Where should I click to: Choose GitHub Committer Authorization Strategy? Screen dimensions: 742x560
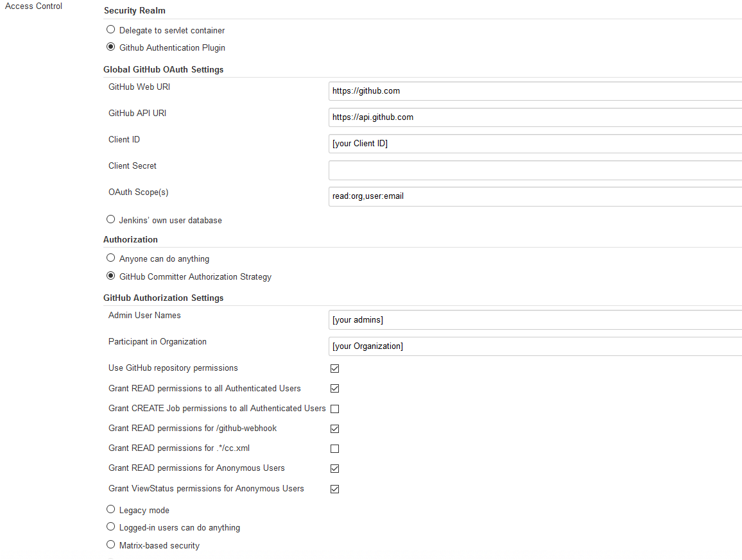[110, 275]
